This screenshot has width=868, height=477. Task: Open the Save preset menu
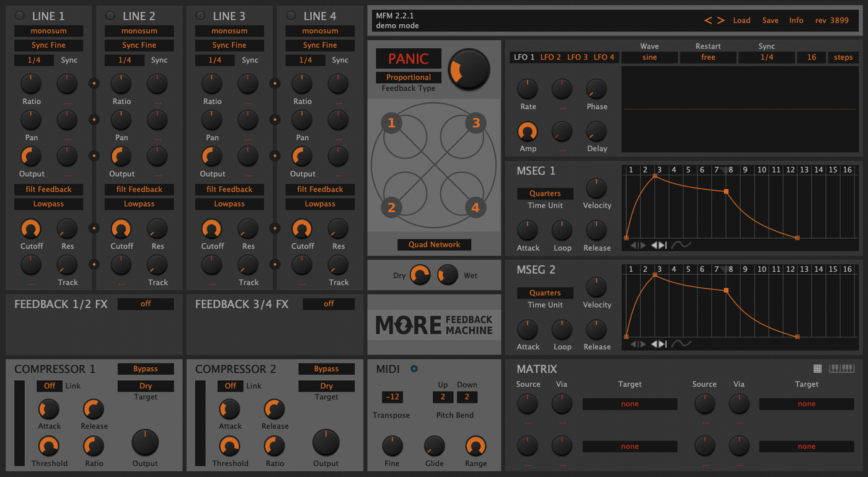click(770, 20)
